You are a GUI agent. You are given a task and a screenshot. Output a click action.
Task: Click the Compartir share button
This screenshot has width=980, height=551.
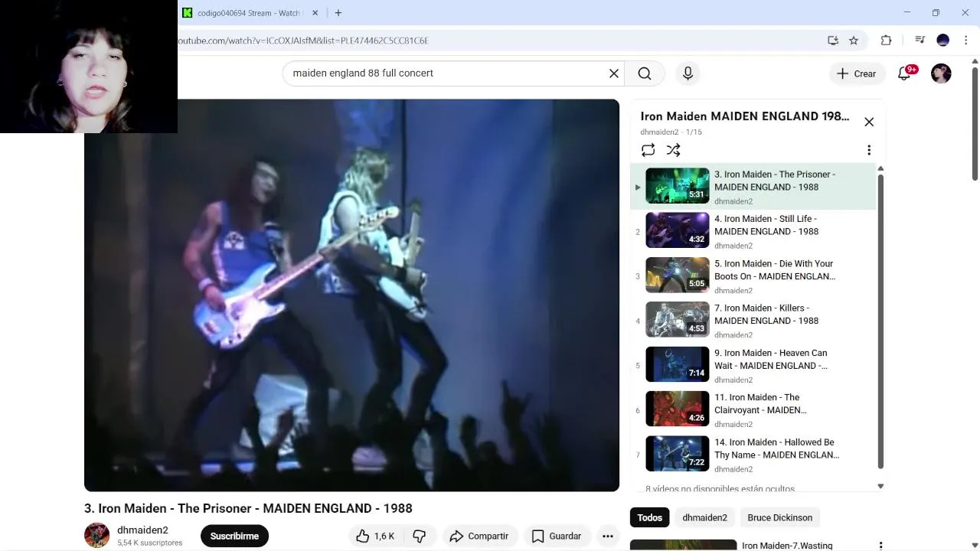click(479, 536)
